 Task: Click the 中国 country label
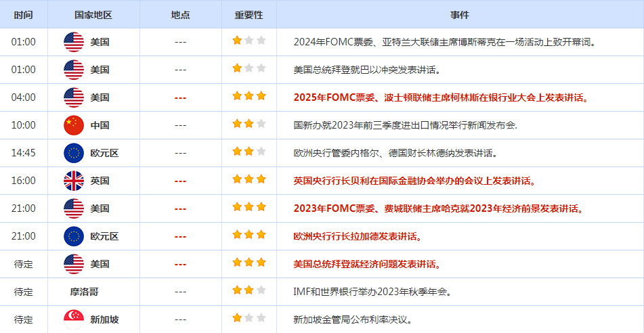point(100,125)
